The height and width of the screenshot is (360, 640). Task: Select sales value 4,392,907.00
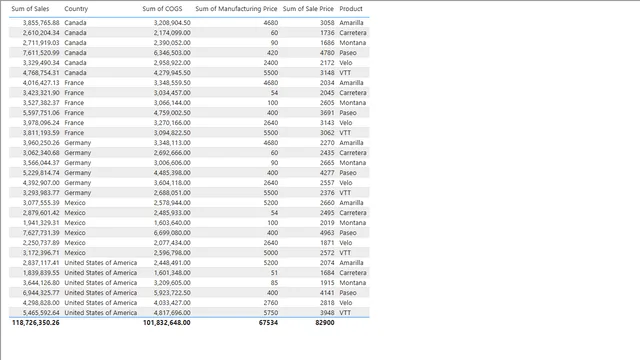[41, 183]
